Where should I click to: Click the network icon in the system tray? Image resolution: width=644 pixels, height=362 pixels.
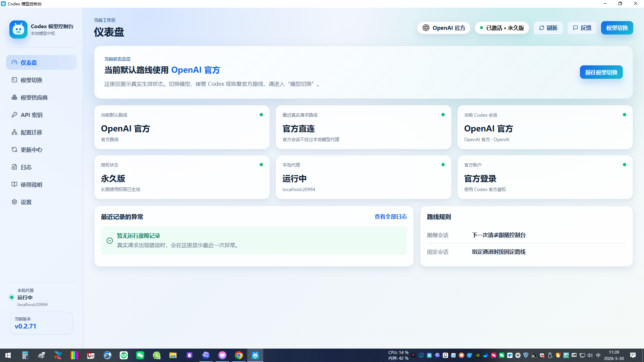(582, 355)
